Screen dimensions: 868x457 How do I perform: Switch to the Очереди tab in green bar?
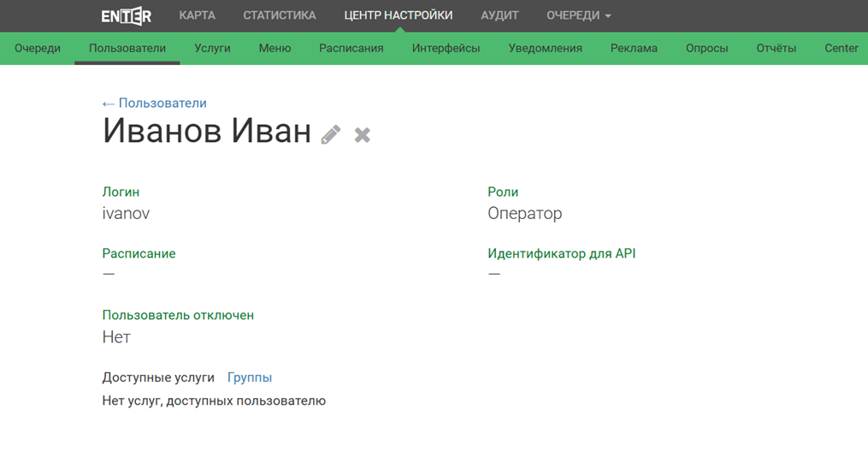(x=38, y=48)
